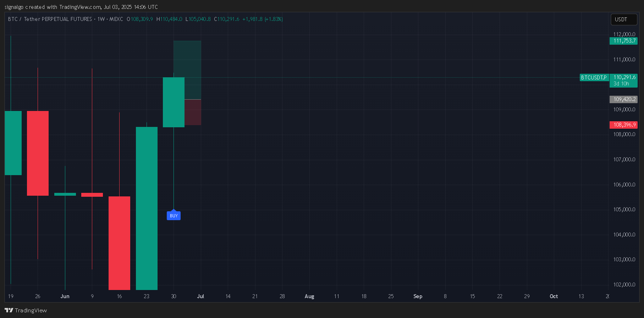
Task: Select the 108,396.9 stop-loss price label
Action: point(623,125)
